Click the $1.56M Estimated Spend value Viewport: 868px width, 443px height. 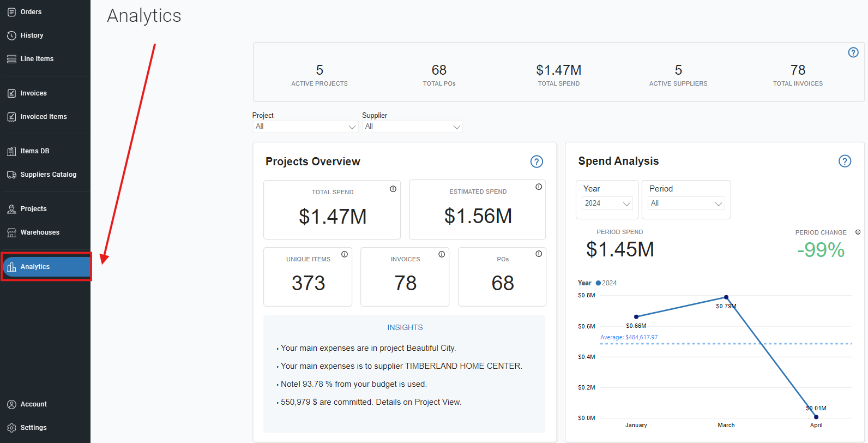478,216
